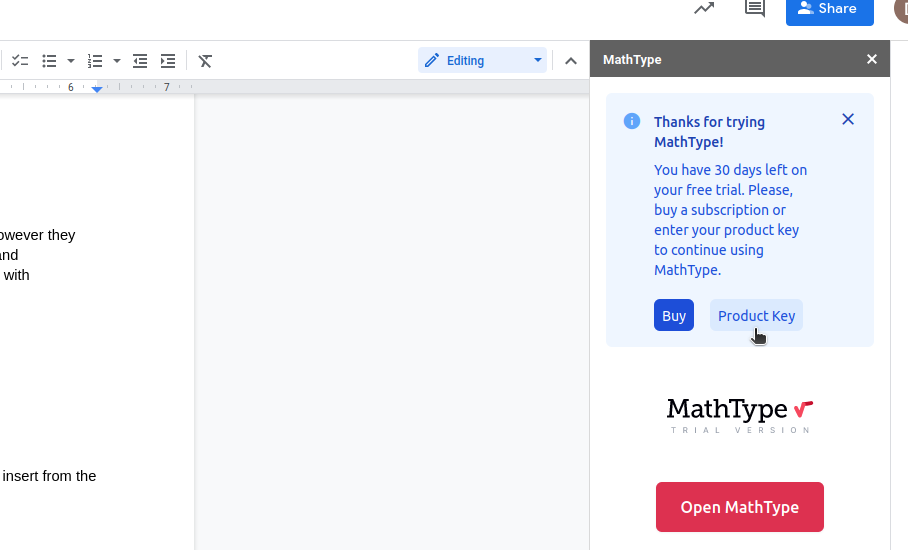Open the document activity dashboard icon
The image size is (908, 550).
[x=704, y=9]
